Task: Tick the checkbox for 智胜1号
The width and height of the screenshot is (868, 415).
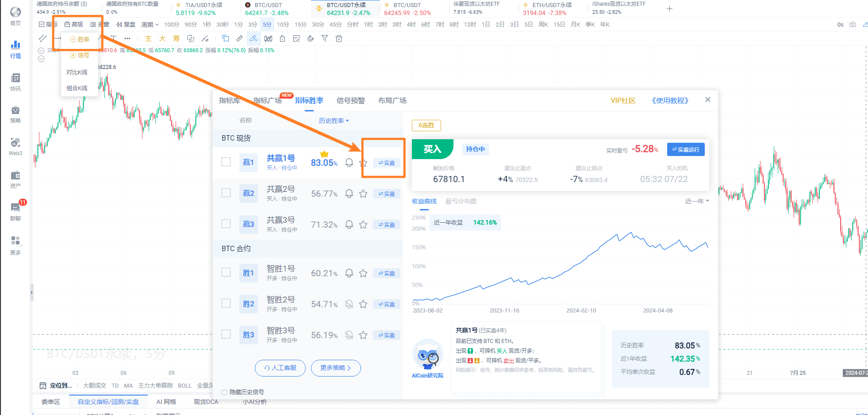Action: [x=226, y=272]
